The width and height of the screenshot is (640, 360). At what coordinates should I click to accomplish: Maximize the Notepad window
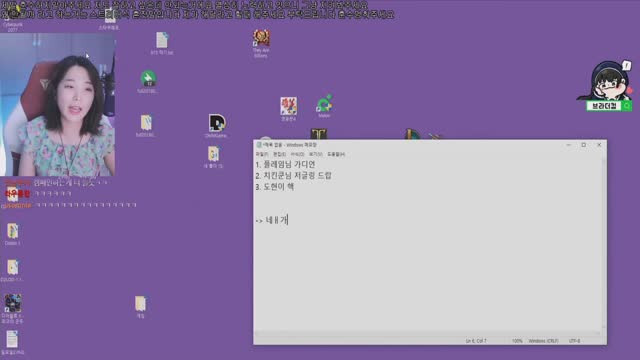[x=584, y=145]
